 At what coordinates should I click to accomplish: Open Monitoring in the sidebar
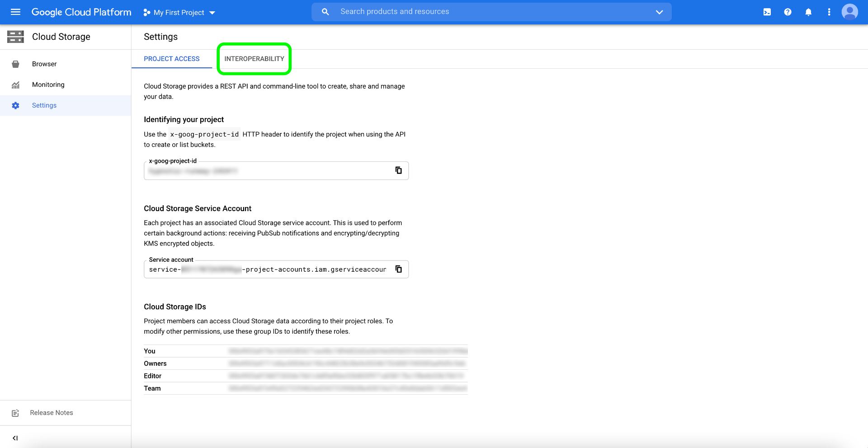coord(66,85)
